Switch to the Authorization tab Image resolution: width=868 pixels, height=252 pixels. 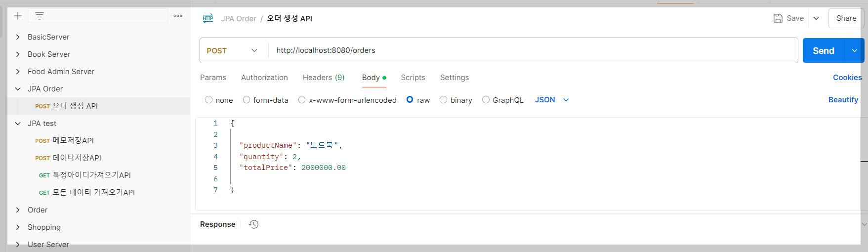pyautogui.click(x=264, y=78)
